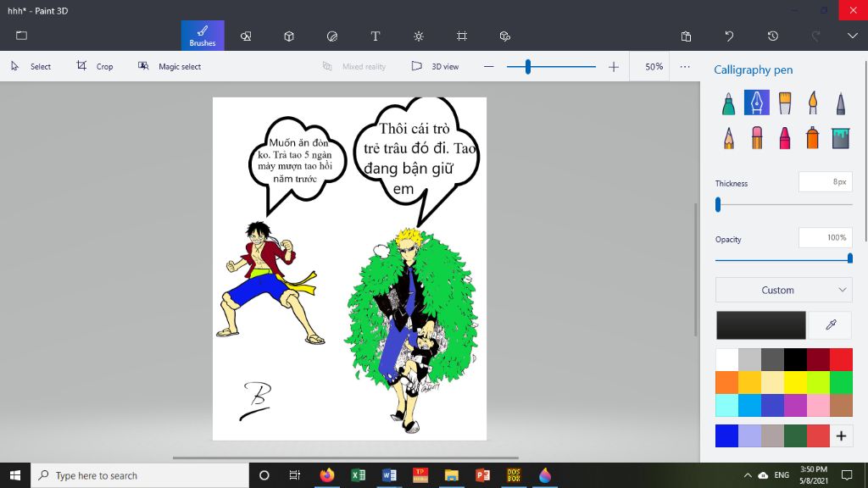Click the Redo arrow
Screen dimensions: 868x488
click(815, 36)
